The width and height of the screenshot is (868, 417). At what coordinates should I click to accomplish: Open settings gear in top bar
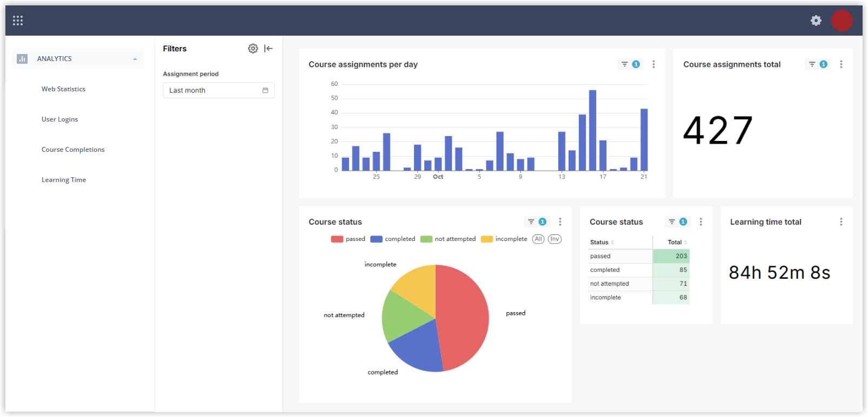coord(816,21)
